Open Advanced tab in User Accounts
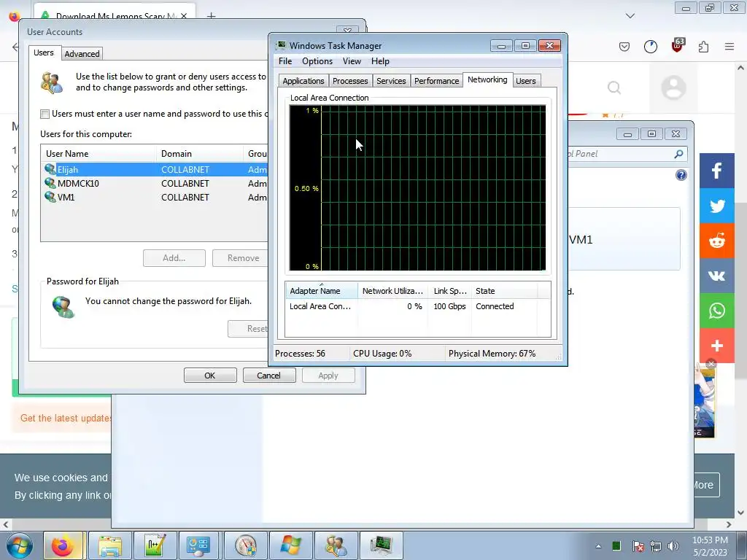The width and height of the screenshot is (747, 560). (x=82, y=54)
